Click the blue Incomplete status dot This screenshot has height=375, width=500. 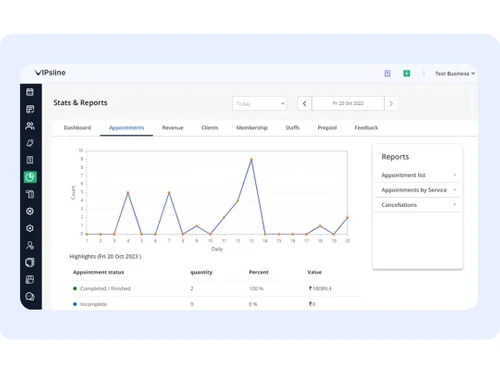[75, 304]
